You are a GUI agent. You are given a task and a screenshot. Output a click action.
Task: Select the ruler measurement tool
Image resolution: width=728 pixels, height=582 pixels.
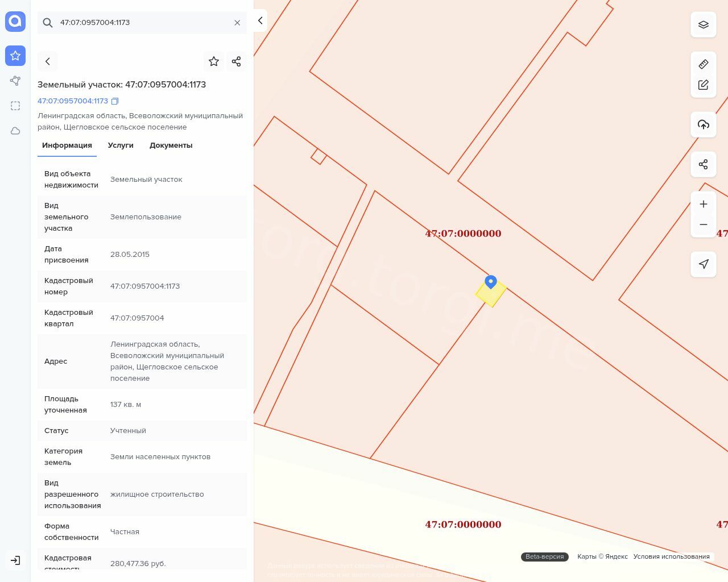(704, 64)
